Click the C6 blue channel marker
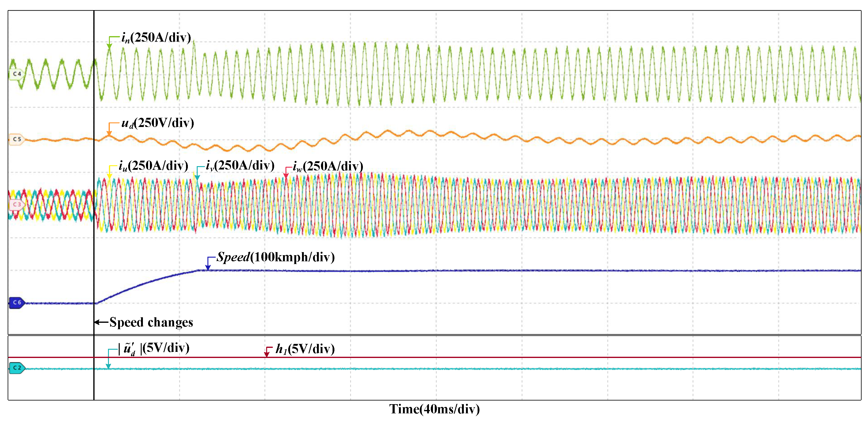Viewport: 868px width, 421px height. [x=17, y=303]
